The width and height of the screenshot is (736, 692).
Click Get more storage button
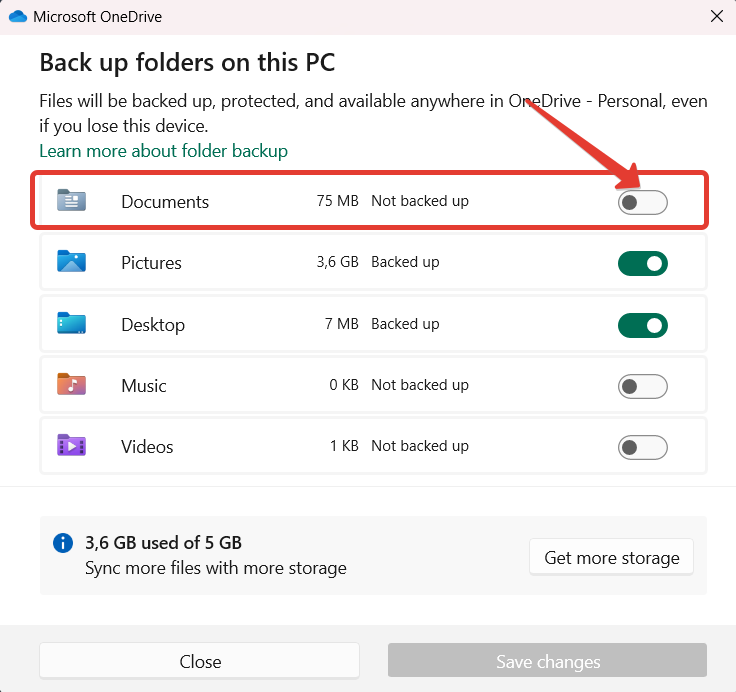[611, 558]
